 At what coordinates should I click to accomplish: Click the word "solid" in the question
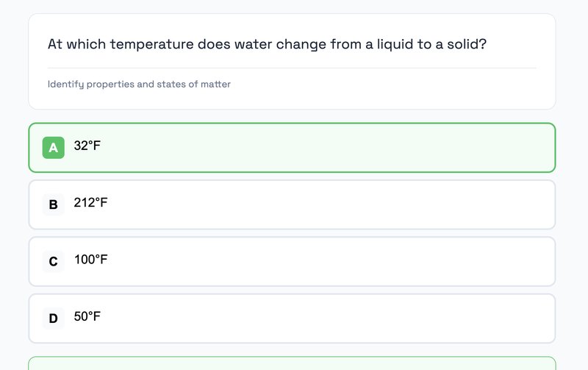pyautogui.click(x=465, y=44)
